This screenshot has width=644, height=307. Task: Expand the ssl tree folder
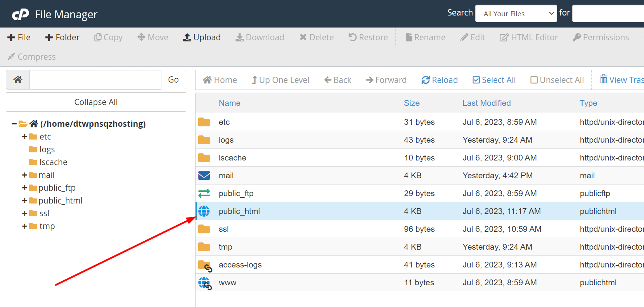(25, 213)
